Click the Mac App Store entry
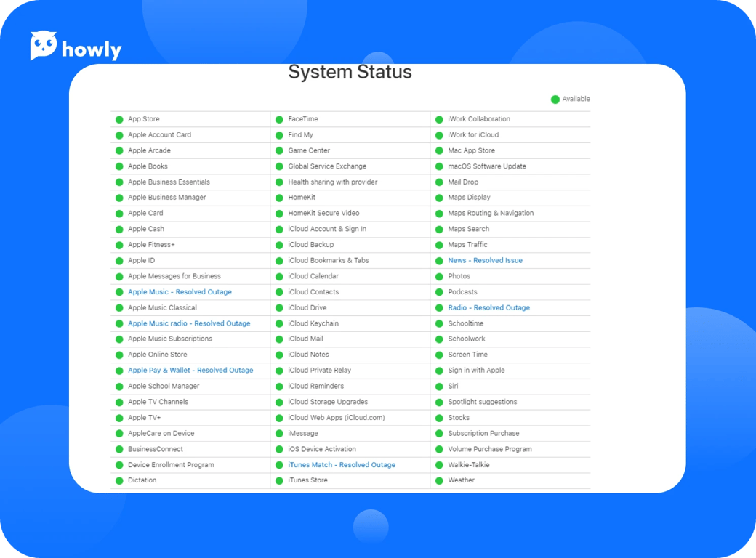The image size is (756, 558). pos(471,151)
